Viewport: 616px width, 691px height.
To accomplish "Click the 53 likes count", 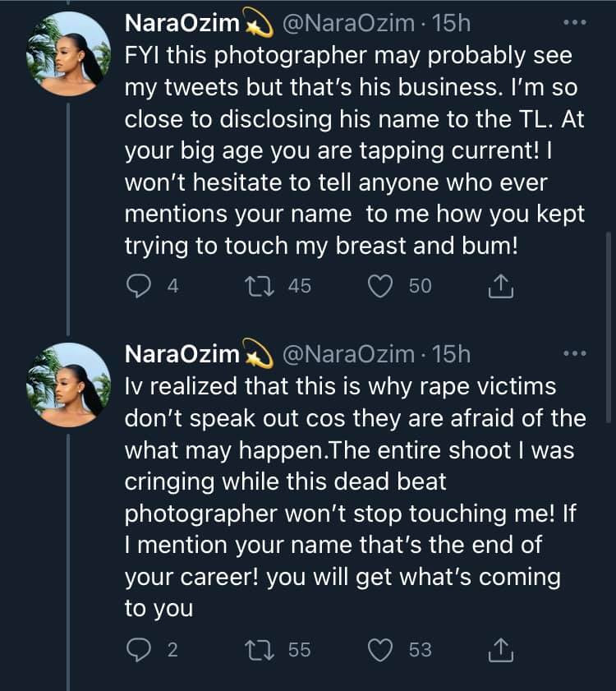I will pos(420,649).
